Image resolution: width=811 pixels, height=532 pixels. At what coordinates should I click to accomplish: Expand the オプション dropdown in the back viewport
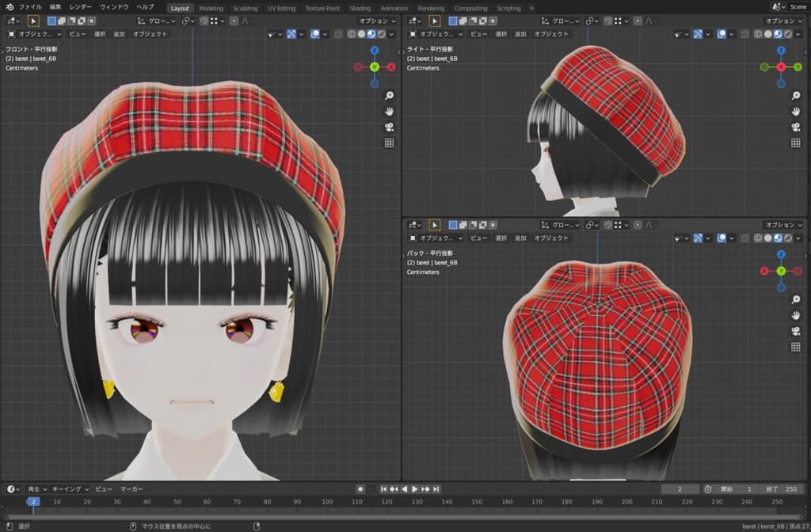784,225
